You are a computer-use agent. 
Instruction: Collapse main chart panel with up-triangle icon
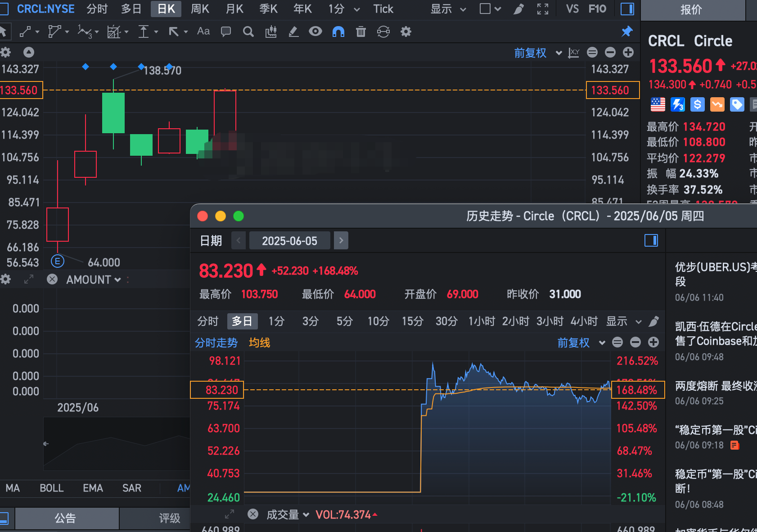29,52
